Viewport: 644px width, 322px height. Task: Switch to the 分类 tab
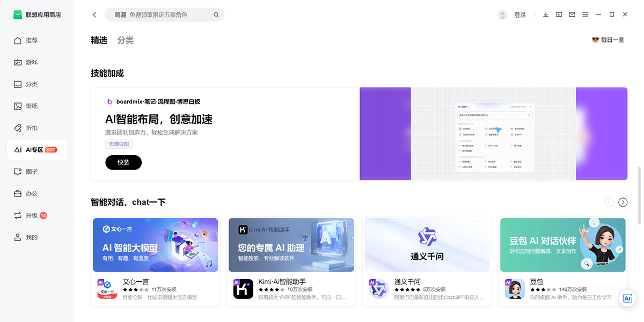pyautogui.click(x=125, y=40)
